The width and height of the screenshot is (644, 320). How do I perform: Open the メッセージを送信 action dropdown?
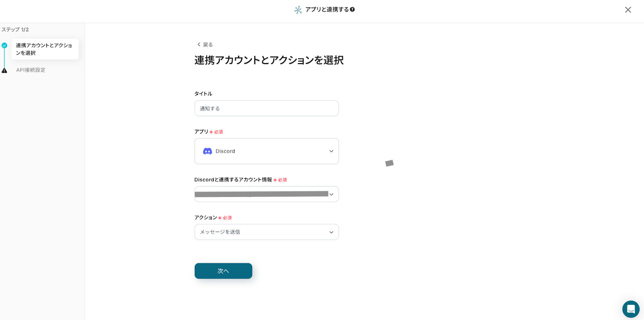point(262,232)
